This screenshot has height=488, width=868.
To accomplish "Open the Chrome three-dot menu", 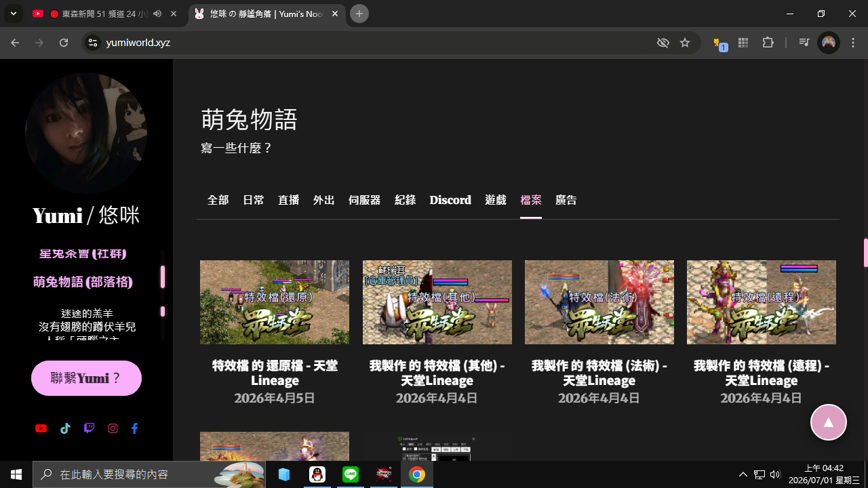I will 853,43.
